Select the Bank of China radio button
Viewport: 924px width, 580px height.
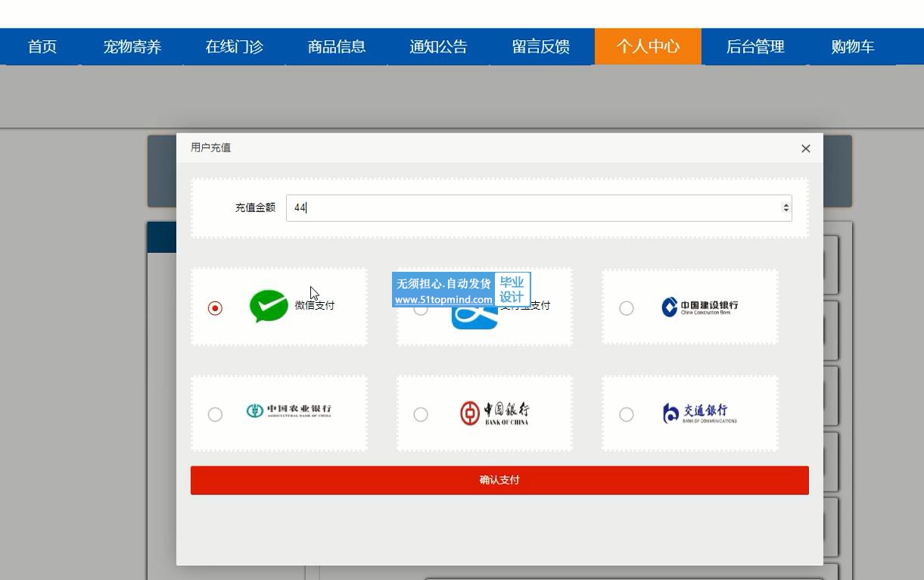pyautogui.click(x=421, y=414)
